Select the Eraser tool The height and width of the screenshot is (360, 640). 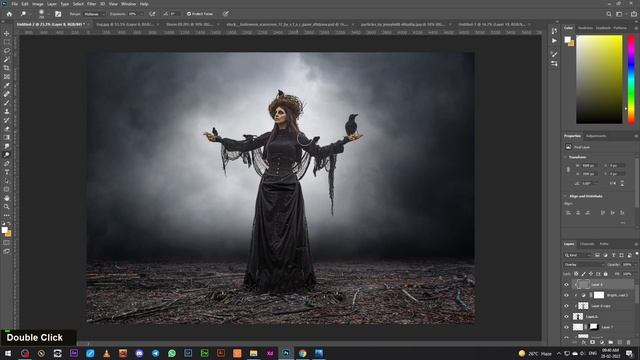[x=7, y=129]
